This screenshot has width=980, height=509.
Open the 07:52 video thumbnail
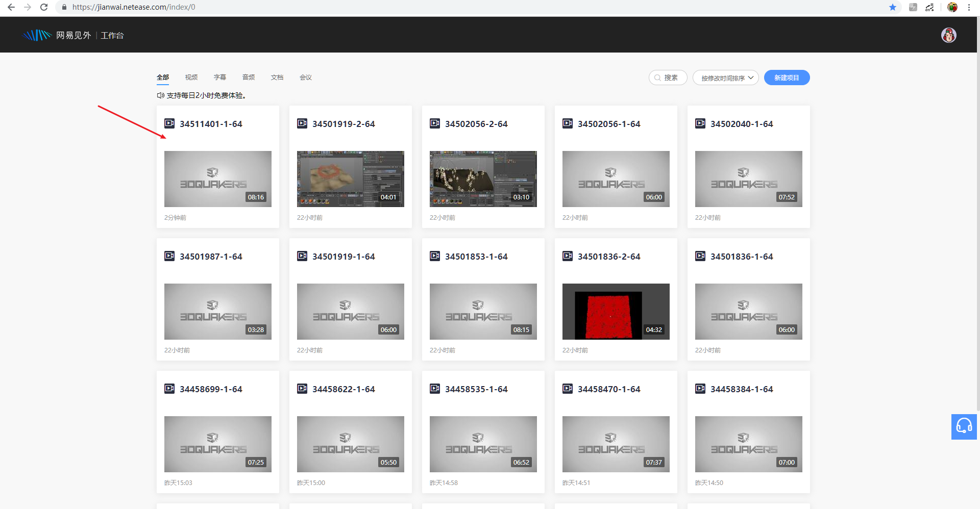749,179
